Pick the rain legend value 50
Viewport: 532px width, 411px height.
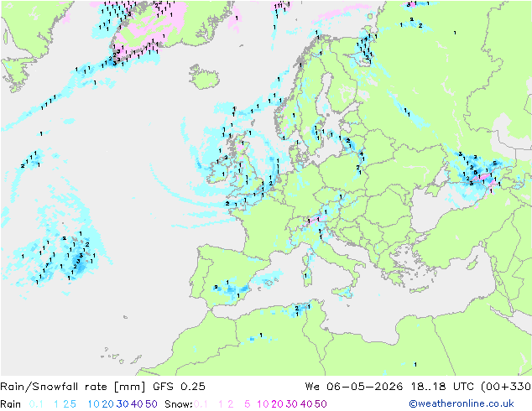[x=151, y=404]
